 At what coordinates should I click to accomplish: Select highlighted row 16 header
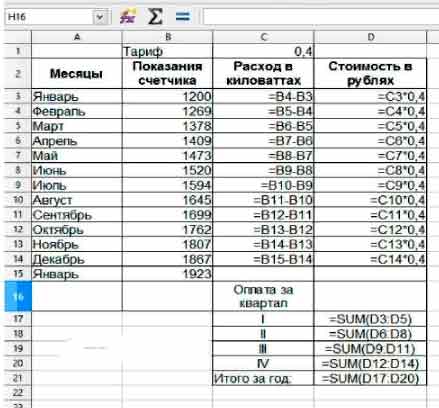[18, 296]
